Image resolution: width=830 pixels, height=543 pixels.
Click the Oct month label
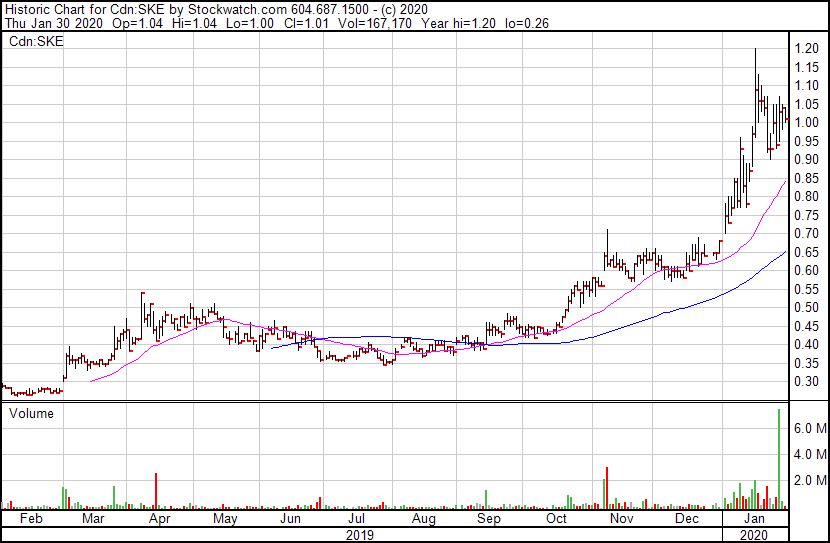point(556,518)
